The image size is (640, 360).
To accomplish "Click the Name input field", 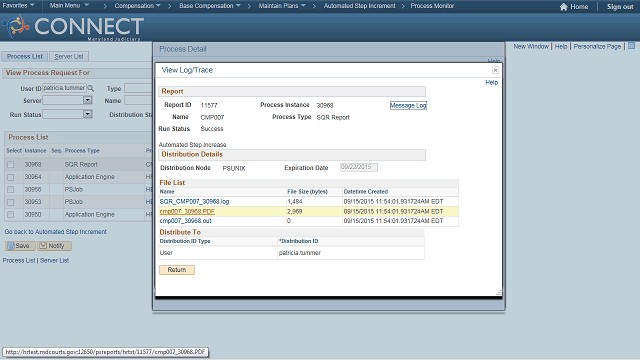I will 138,100.
